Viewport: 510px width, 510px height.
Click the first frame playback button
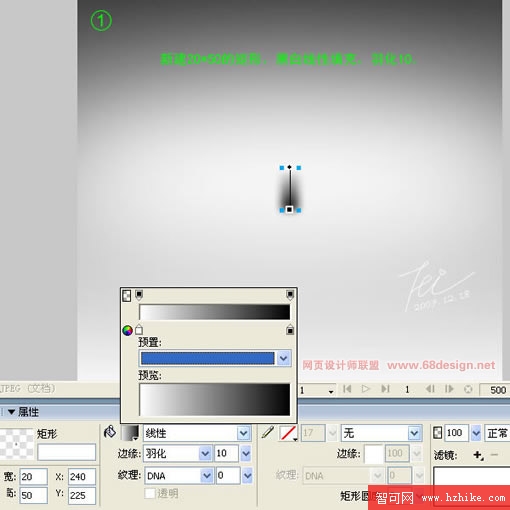click(347, 389)
